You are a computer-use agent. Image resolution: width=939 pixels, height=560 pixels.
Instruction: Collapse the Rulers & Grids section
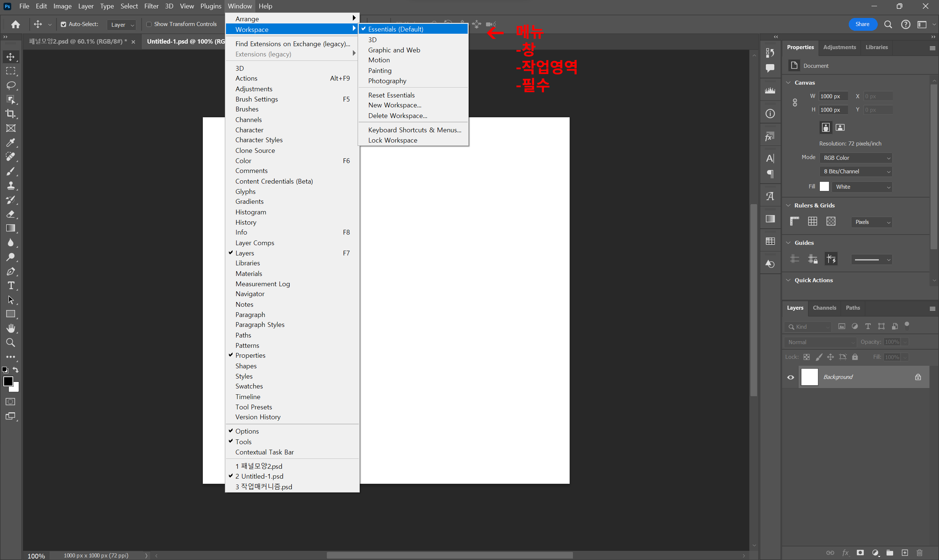pyautogui.click(x=788, y=206)
